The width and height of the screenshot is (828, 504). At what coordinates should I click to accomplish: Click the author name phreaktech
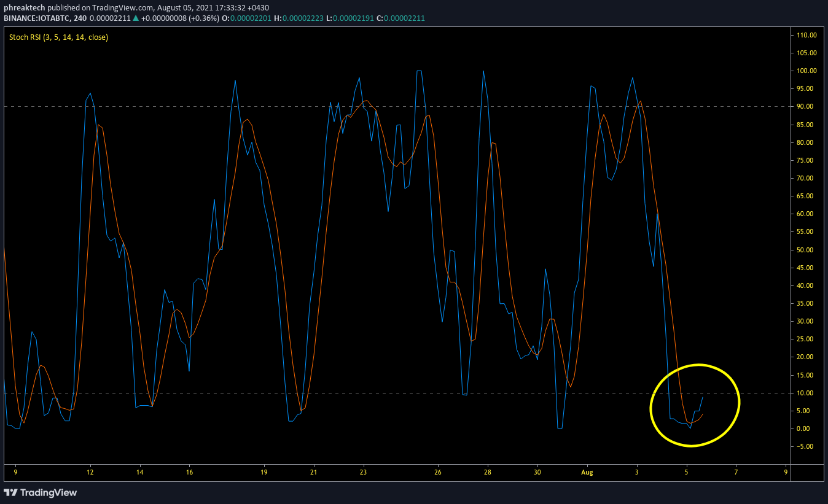tap(24, 8)
